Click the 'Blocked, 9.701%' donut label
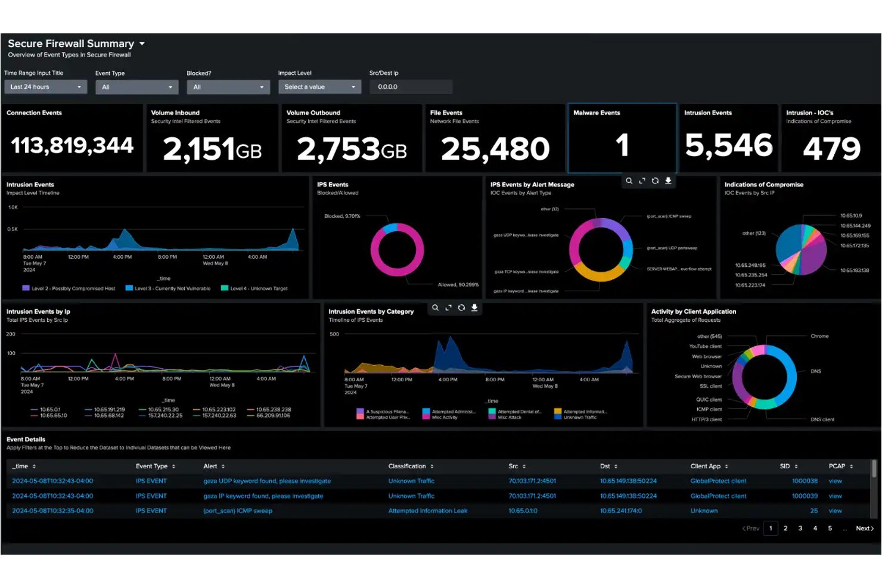The width and height of the screenshot is (882, 588). tap(342, 216)
